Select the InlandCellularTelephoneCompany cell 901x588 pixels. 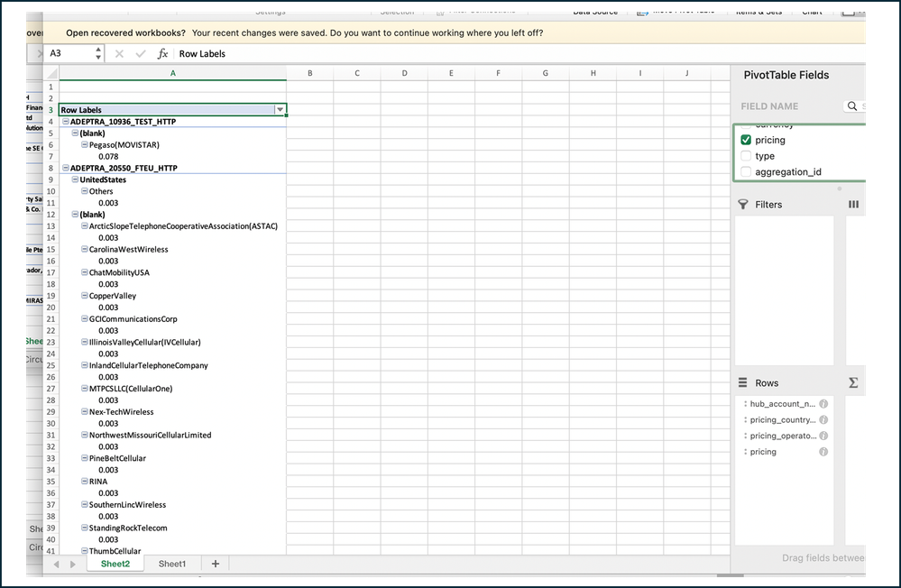172,365
